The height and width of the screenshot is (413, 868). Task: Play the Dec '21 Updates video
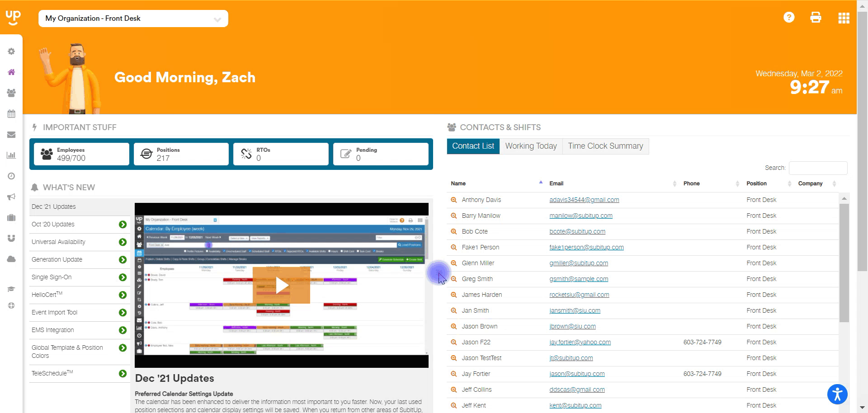[x=281, y=285]
